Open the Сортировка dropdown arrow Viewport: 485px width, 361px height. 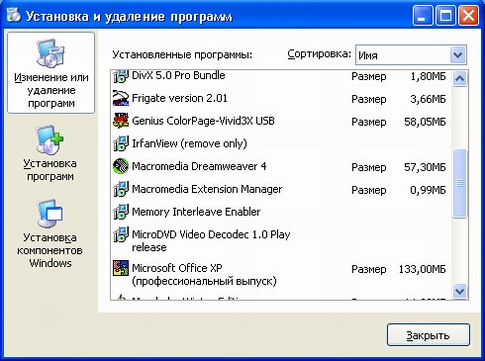(458, 55)
